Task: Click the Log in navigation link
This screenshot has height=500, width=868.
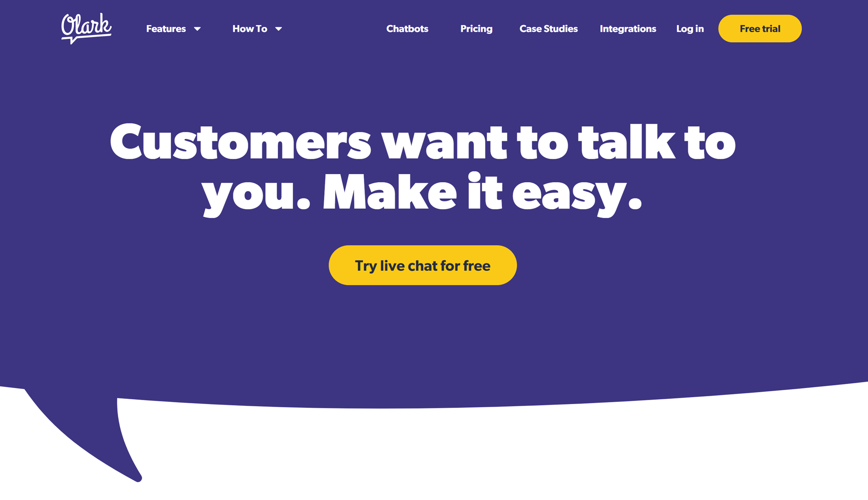Action: click(x=690, y=28)
